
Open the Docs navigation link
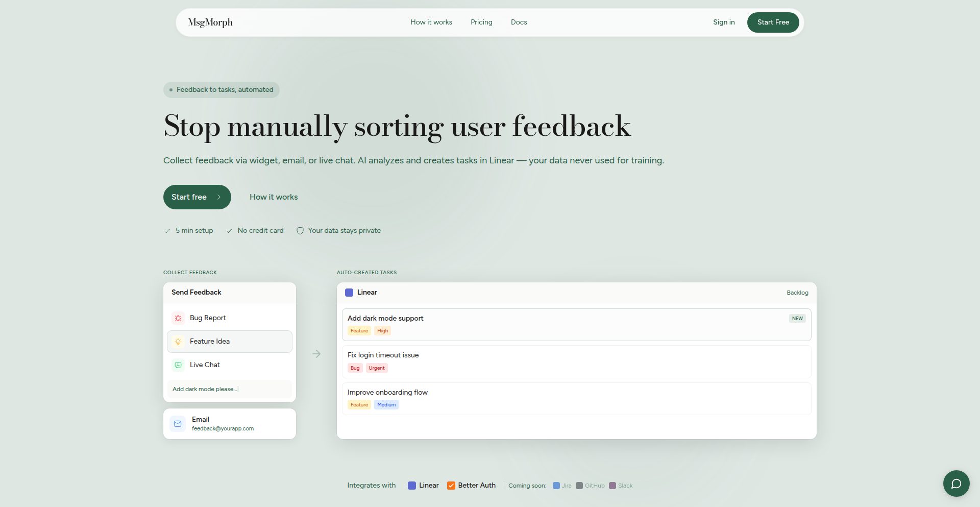519,22
